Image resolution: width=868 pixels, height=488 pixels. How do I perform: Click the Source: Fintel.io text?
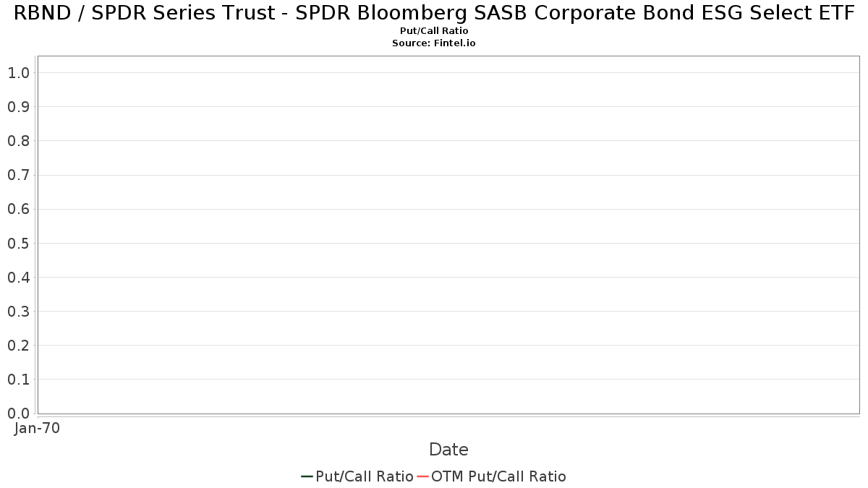click(434, 43)
